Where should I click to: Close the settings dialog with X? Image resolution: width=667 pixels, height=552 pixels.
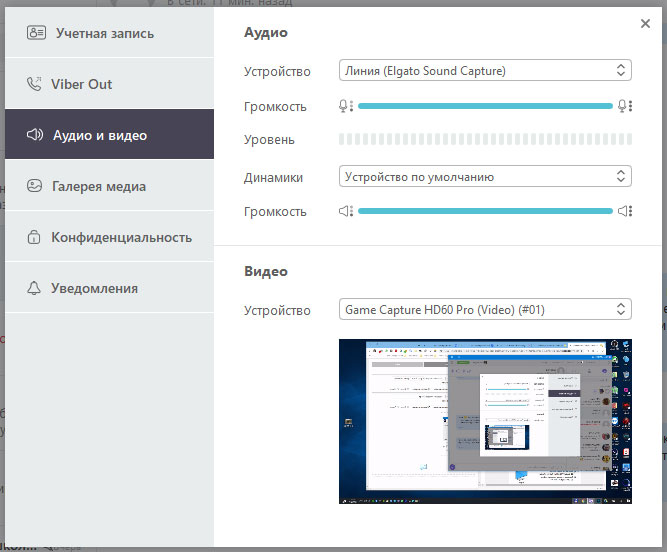click(x=645, y=23)
